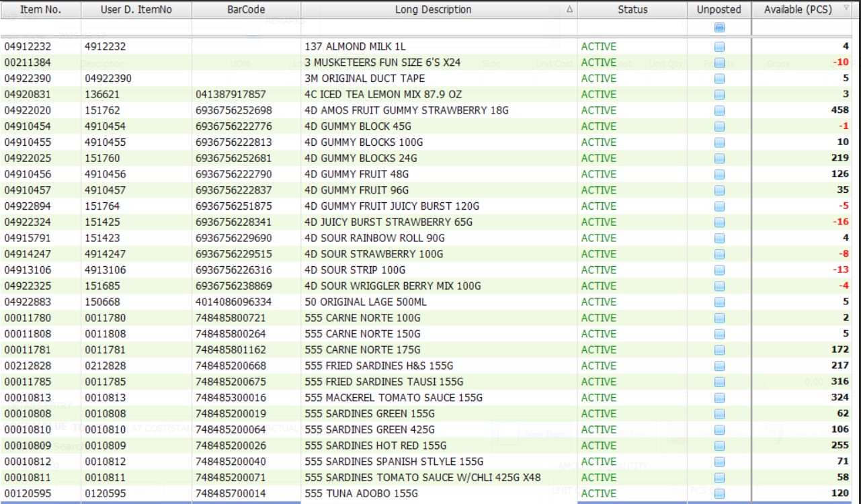Select description '4D GUMMY FRUIT 96G'

coord(356,190)
